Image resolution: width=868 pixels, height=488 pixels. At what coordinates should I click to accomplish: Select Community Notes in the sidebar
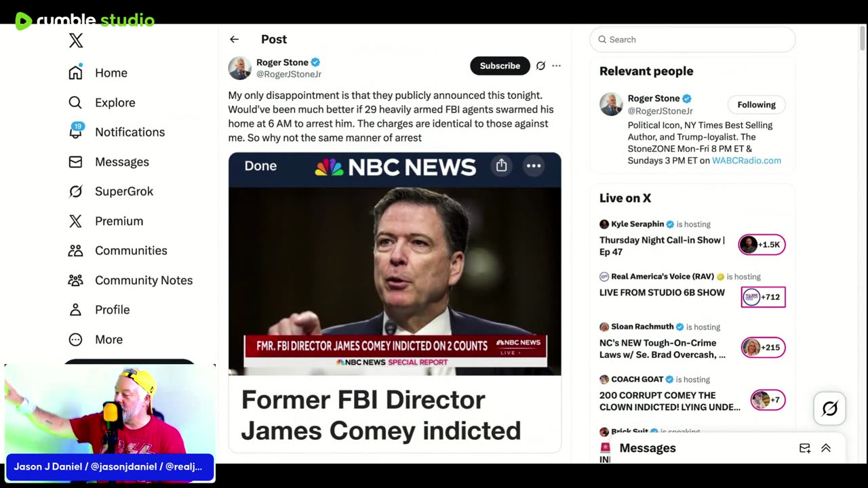143,280
